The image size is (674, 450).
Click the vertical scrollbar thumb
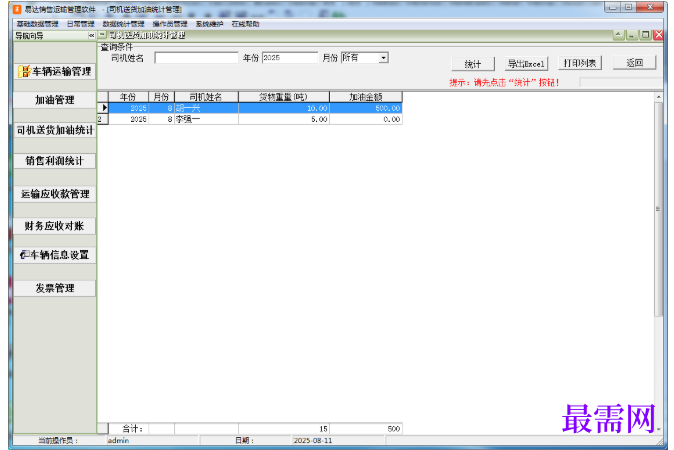tap(658, 209)
